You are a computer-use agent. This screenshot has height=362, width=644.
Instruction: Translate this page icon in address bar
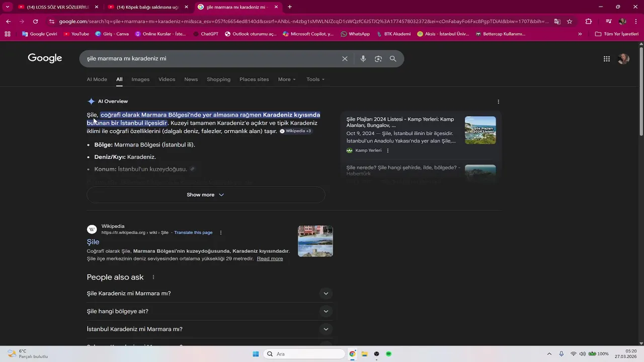coord(557,21)
